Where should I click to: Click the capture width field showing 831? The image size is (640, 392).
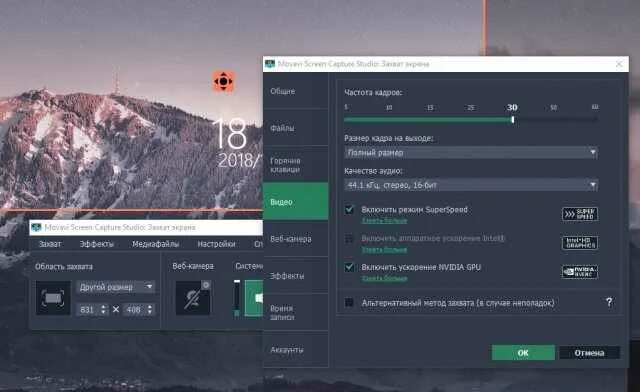(x=88, y=310)
